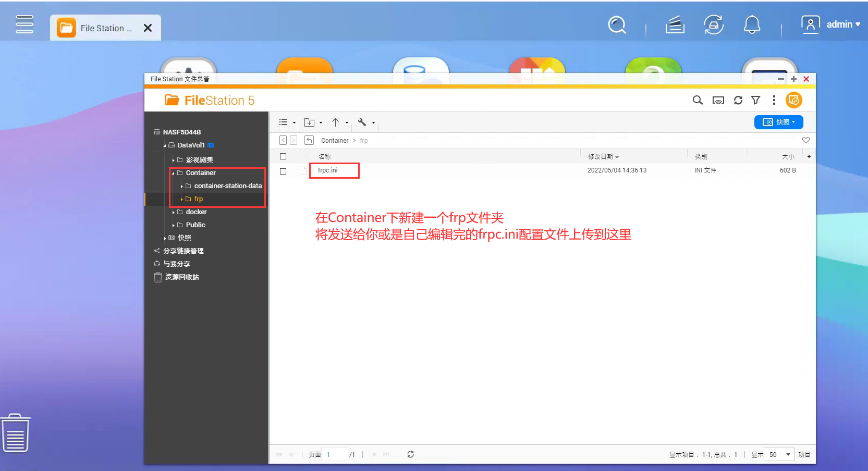The height and width of the screenshot is (471, 868).
Task: Sort by 大小 column header
Action: click(x=788, y=156)
